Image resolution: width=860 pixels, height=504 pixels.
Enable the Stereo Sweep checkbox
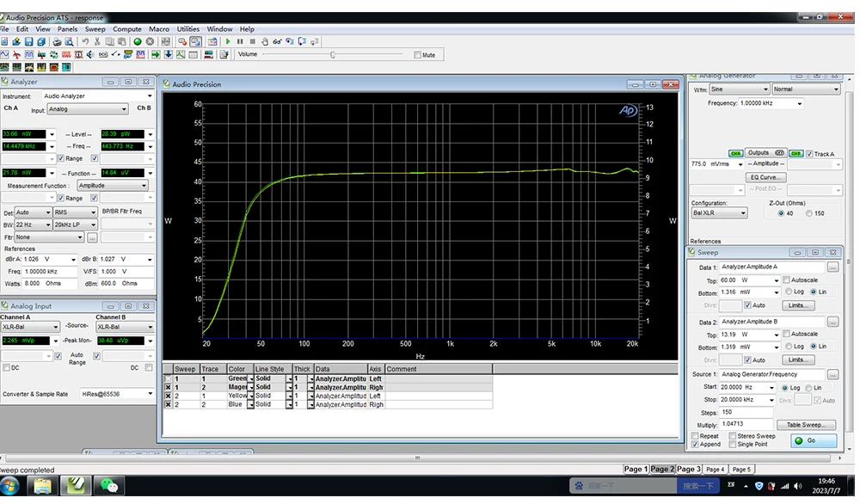pyautogui.click(x=732, y=437)
